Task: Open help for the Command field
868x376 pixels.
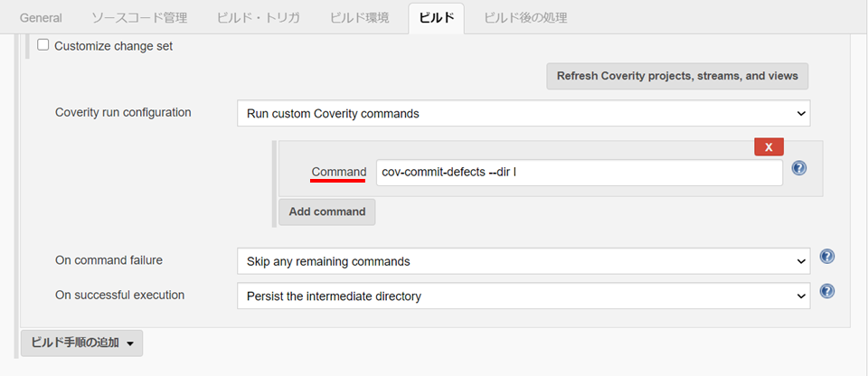Action: coord(798,168)
